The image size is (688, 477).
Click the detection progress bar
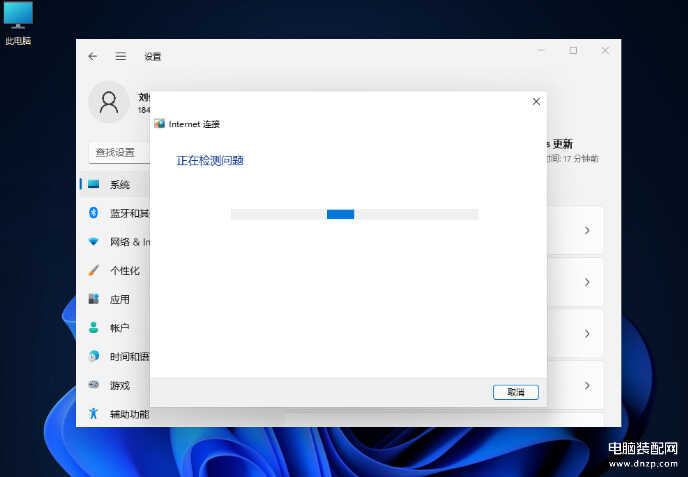pos(354,214)
